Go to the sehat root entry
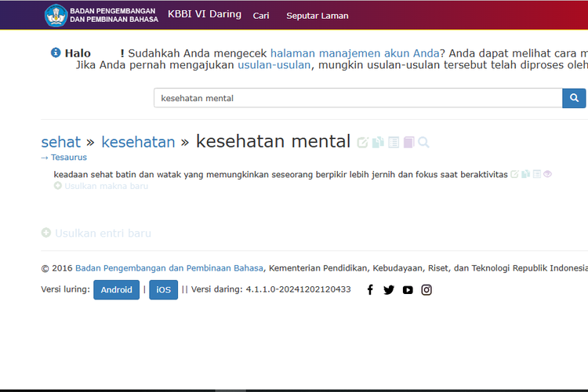 [x=60, y=142]
